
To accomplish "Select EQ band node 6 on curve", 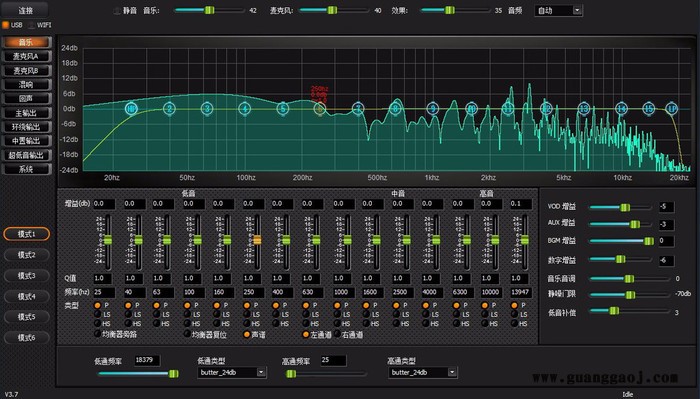I will [x=320, y=108].
